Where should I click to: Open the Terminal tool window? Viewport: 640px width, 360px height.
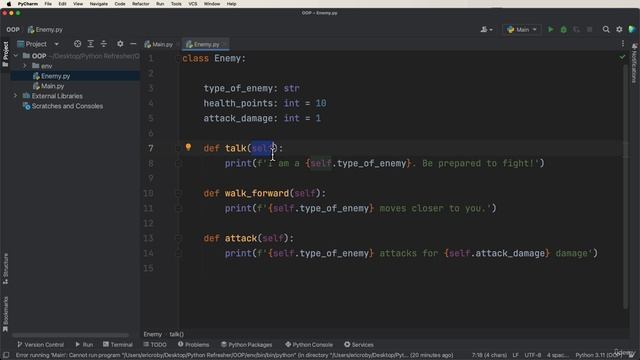[x=118, y=344]
